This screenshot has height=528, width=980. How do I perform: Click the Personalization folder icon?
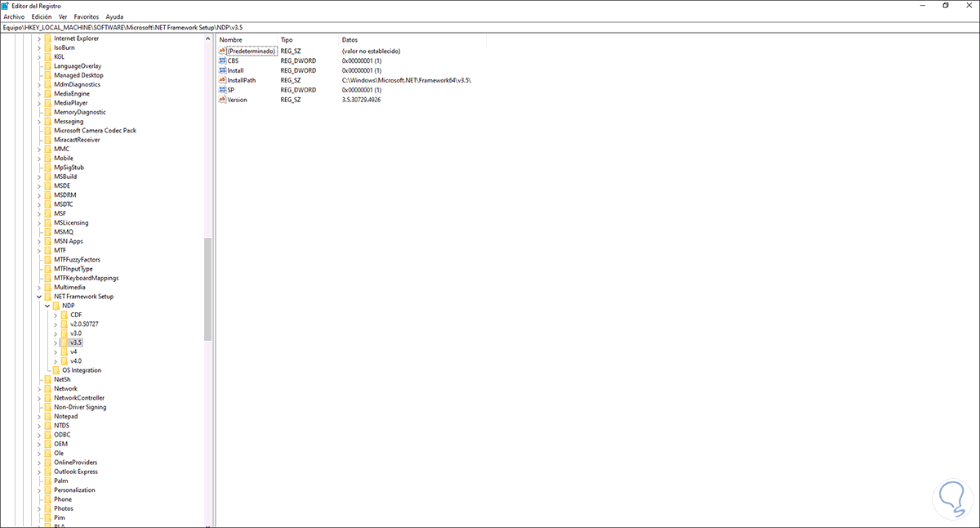click(47, 490)
